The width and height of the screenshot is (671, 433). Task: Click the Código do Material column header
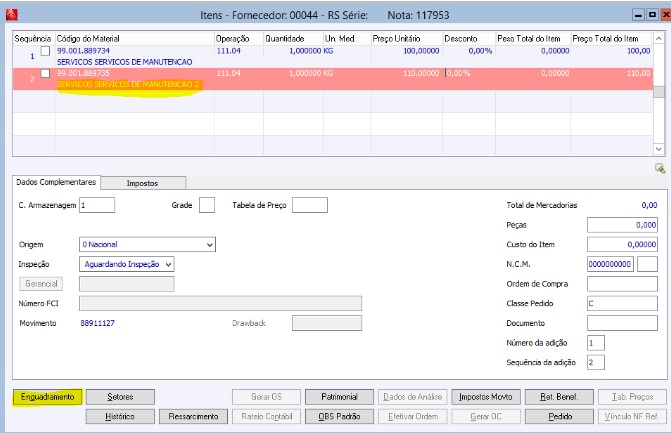coord(135,39)
